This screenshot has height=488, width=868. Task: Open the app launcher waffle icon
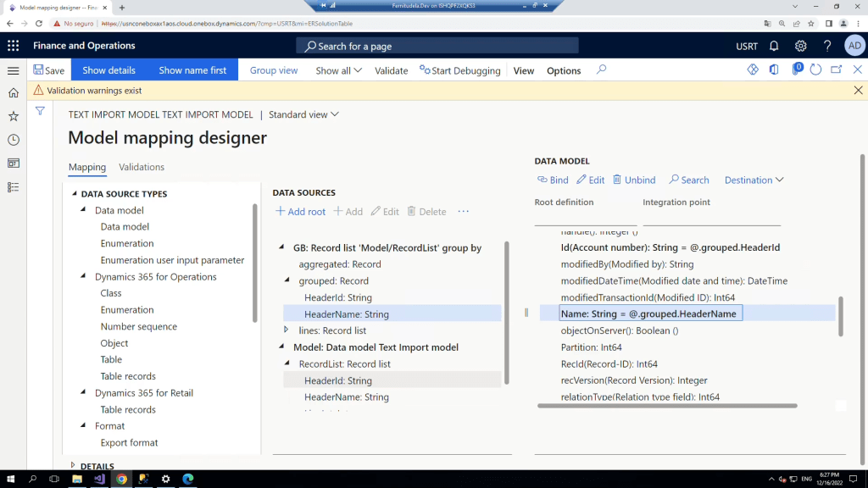click(13, 46)
